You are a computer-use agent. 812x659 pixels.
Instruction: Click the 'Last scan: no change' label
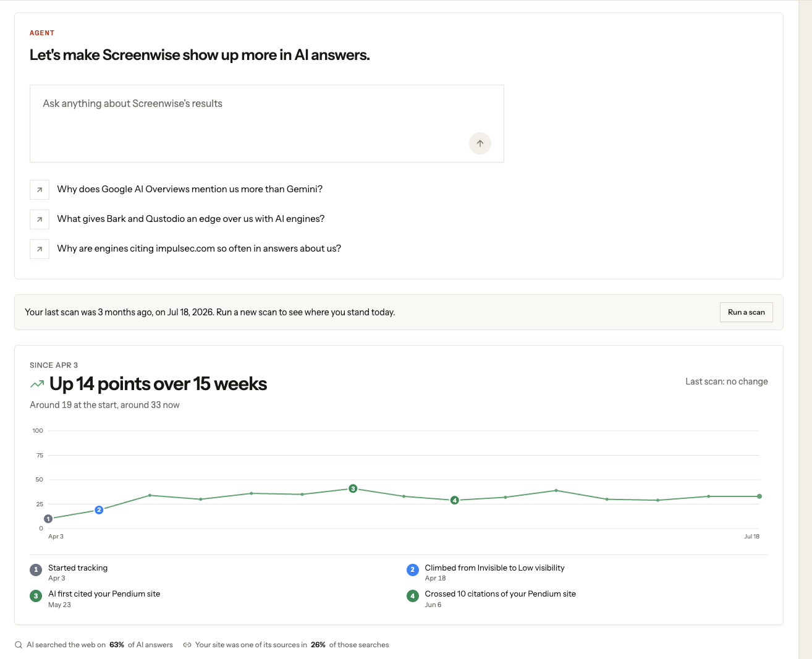727,381
